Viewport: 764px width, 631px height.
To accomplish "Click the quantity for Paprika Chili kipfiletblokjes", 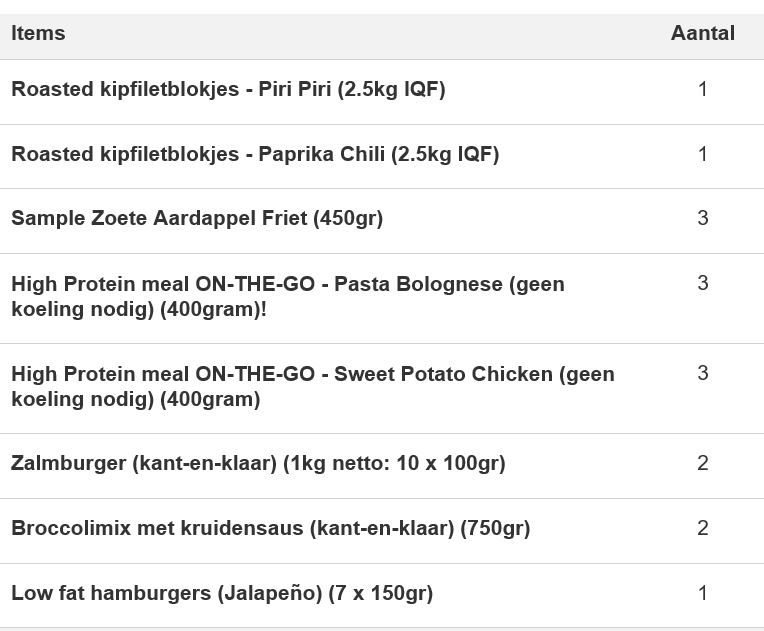I will (x=702, y=154).
